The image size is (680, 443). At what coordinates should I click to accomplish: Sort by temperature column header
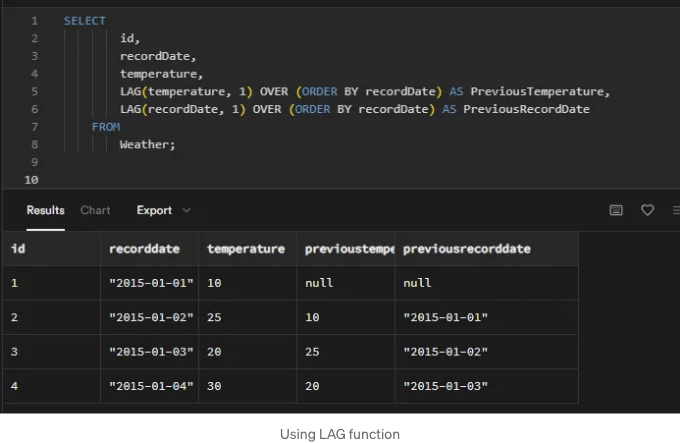[x=248, y=249]
